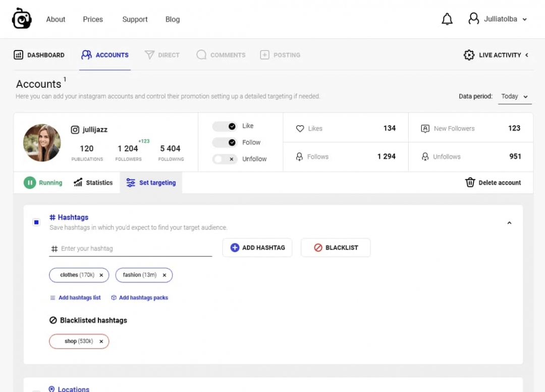
Task: Pause the running account with green button
Action: coord(30,183)
